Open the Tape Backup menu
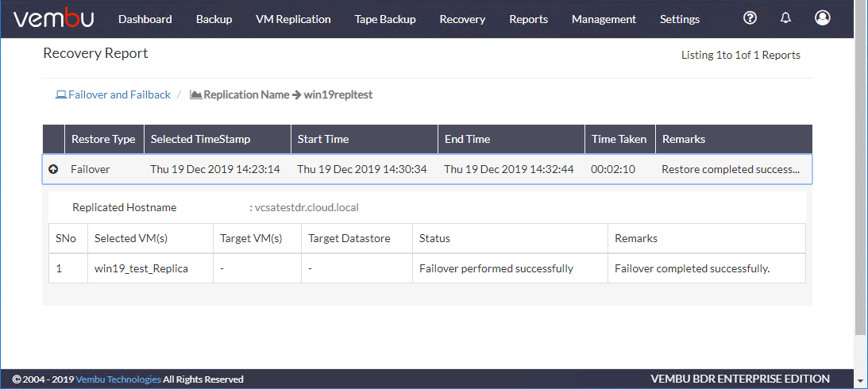This screenshot has width=868, height=389. pos(385,19)
